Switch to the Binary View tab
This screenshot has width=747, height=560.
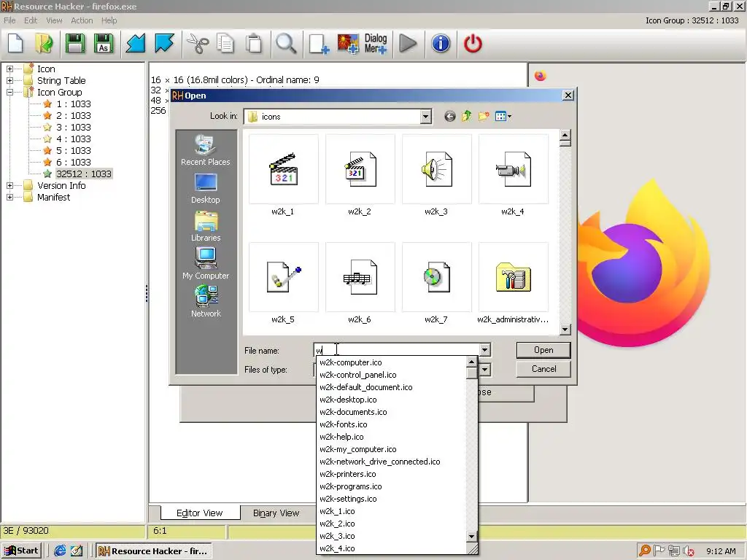coord(276,513)
